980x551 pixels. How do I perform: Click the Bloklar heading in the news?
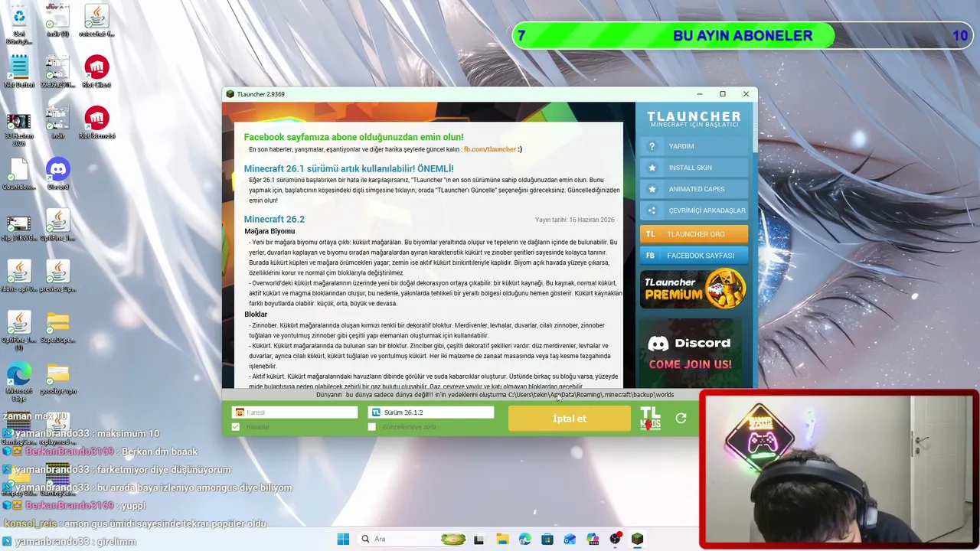click(x=256, y=315)
